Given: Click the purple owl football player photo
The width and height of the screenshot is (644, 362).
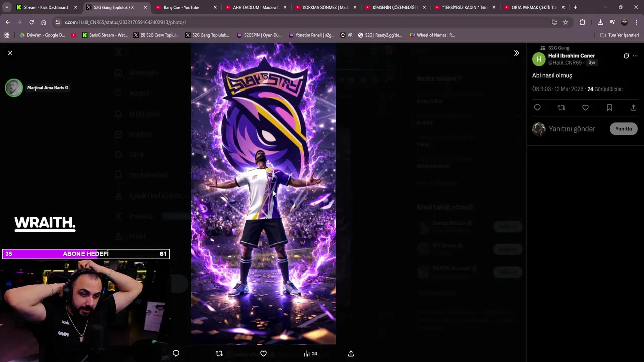Looking at the screenshot, I should [x=263, y=194].
